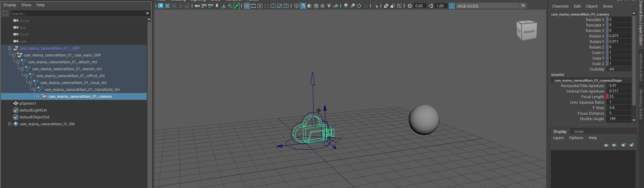Collapse the offset_ctrl tree node
Image resolution: width=644 pixels, height=188 pixels.
(26, 76)
